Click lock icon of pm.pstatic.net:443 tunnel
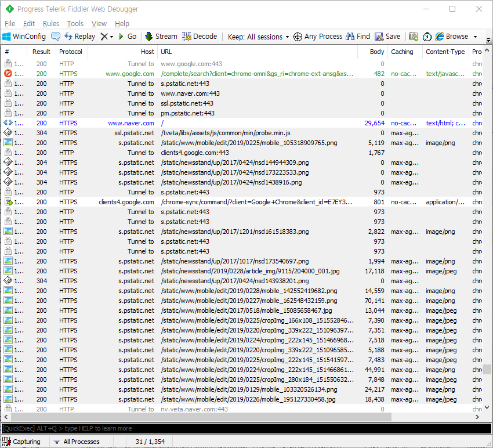This screenshot has height=448, width=493. coord(8,113)
